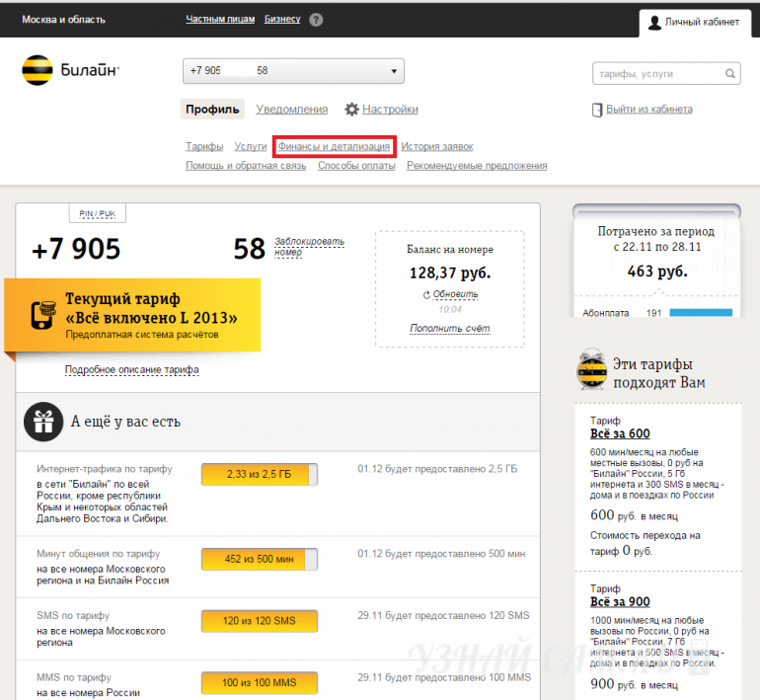Screen dimensions: 760x700
Task: Click the blue Абонплата spending bar
Action: pyautogui.click(x=701, y=313)
